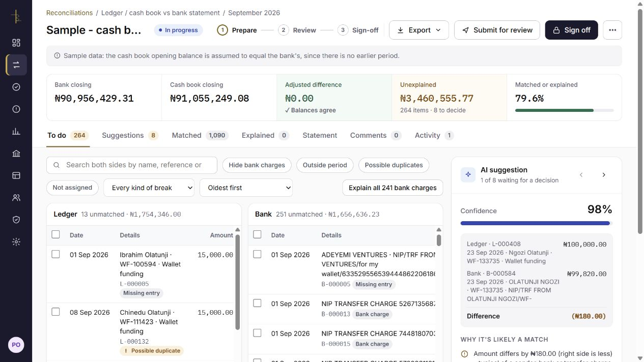Toggle the Hide bank charges filter

click(257, 165)
